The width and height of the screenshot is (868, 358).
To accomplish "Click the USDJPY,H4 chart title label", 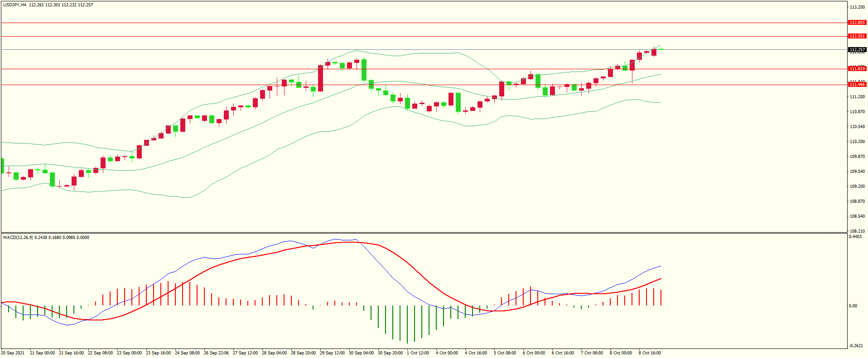I will coord(14,5).
